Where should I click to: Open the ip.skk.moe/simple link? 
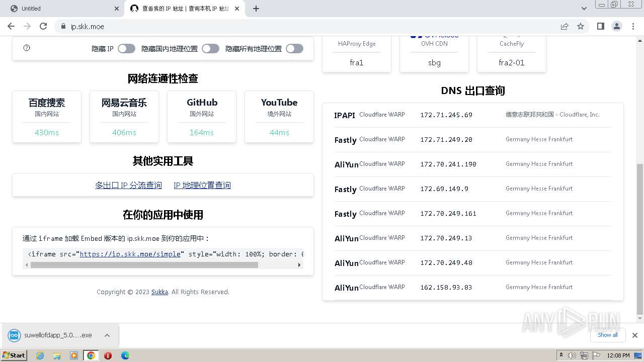click(130, 254)
